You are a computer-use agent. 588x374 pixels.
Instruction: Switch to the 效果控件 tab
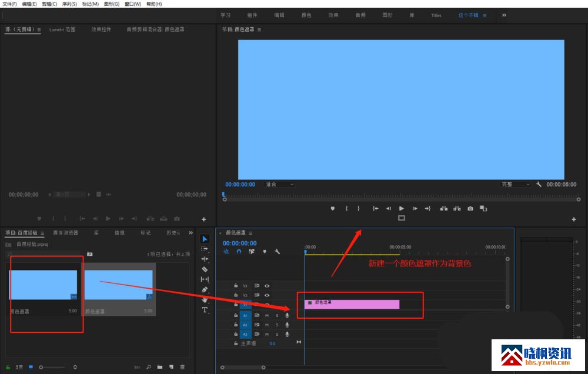coord(101,29)
